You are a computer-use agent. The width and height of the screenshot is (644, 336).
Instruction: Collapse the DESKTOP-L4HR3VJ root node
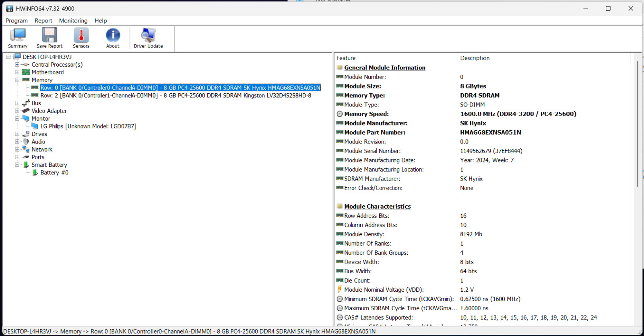8,57
